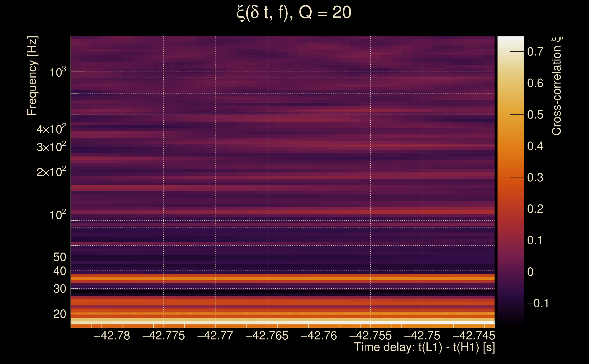Click the plot title ξ(δ t, f), Q = 20
The height and width of the screenshot is (364, 589).
294,13
